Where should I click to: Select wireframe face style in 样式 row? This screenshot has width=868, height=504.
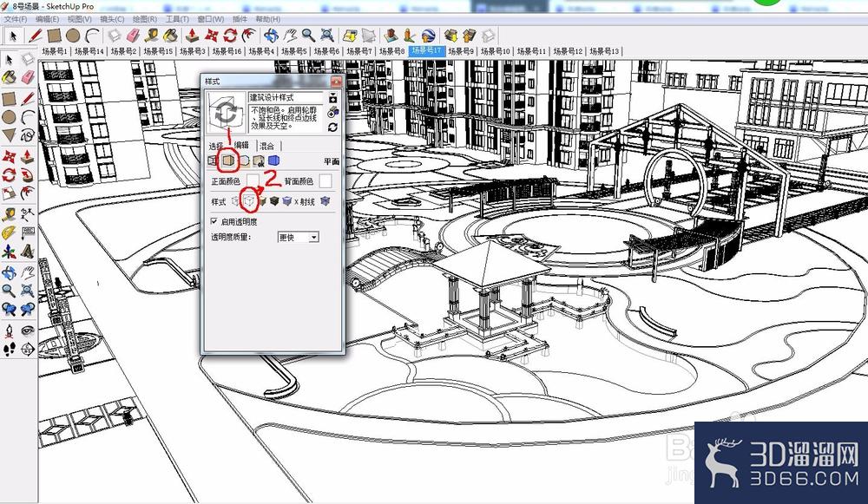pyautogui.click(x=235, y=201)
